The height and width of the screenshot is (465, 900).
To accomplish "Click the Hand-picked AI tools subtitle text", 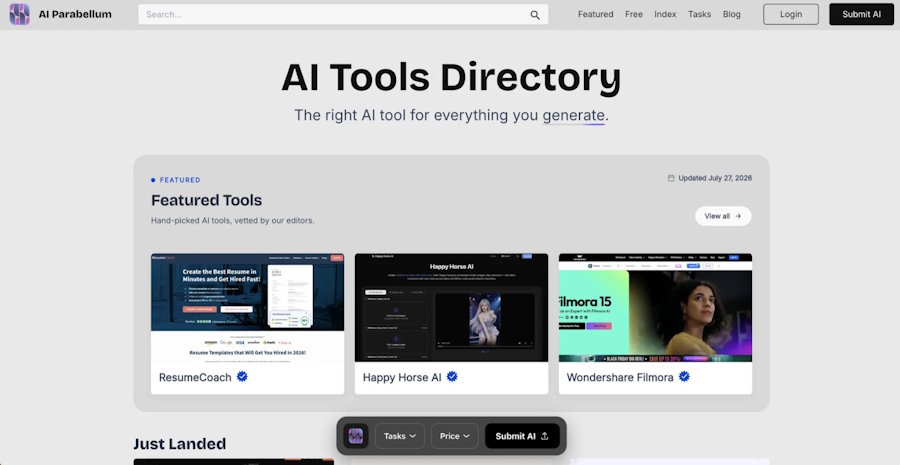I will tap(232, 220).
